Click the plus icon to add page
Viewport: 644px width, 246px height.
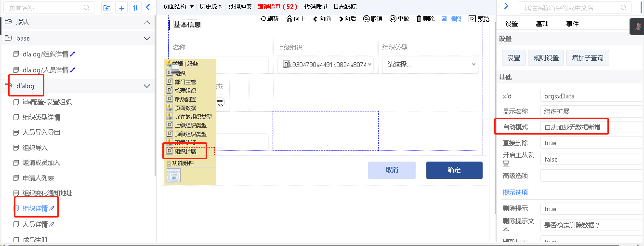pyautogui.click(x=122, y=8)
